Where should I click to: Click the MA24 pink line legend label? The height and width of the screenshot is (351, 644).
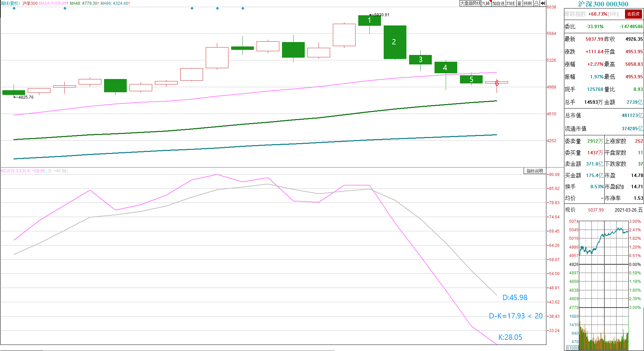(x=54, y=3)
